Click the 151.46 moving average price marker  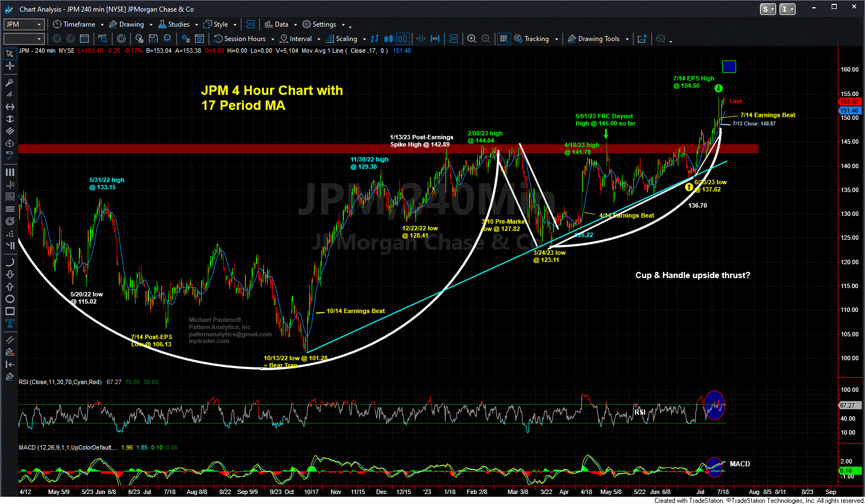coord(849,111)
